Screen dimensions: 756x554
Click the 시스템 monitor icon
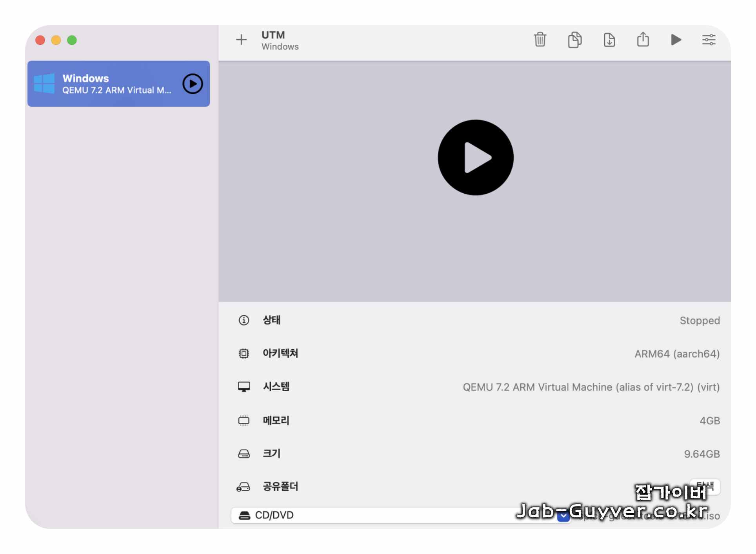244,387
